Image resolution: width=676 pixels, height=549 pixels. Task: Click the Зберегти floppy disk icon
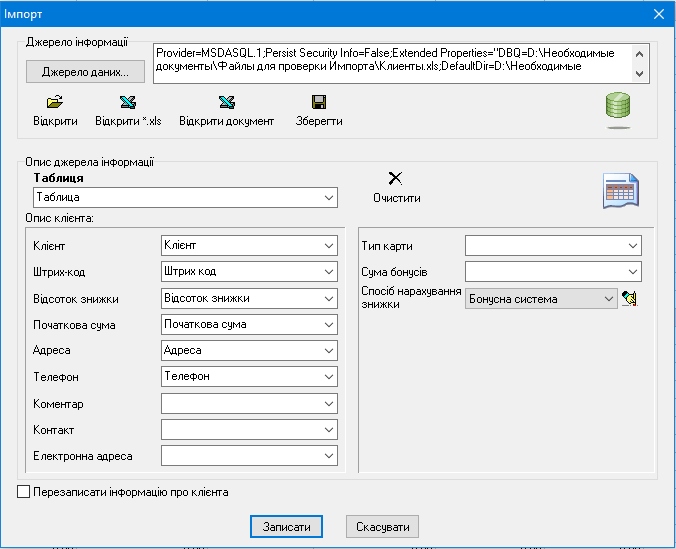pos(319,102)
